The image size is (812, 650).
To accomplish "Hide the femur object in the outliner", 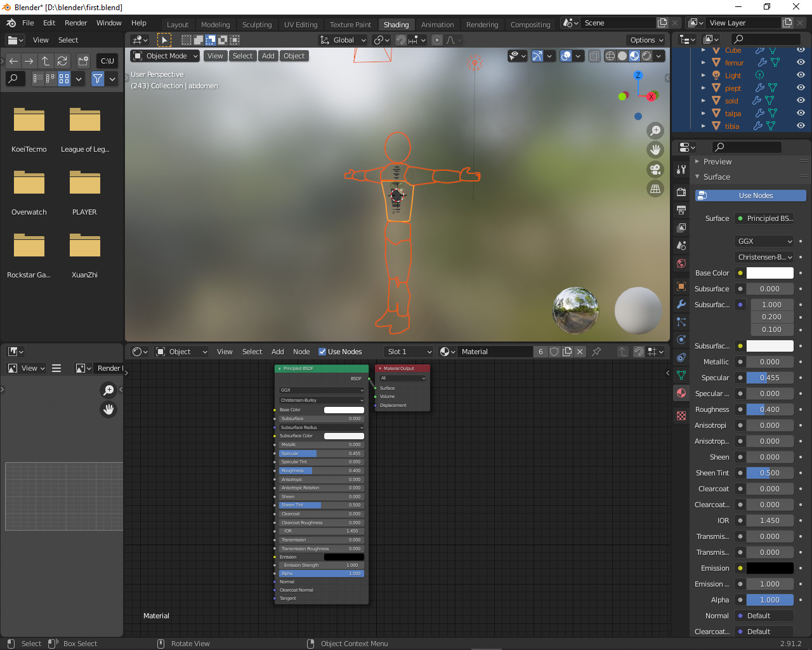I will pyautogui.click(x=801, y=62).
